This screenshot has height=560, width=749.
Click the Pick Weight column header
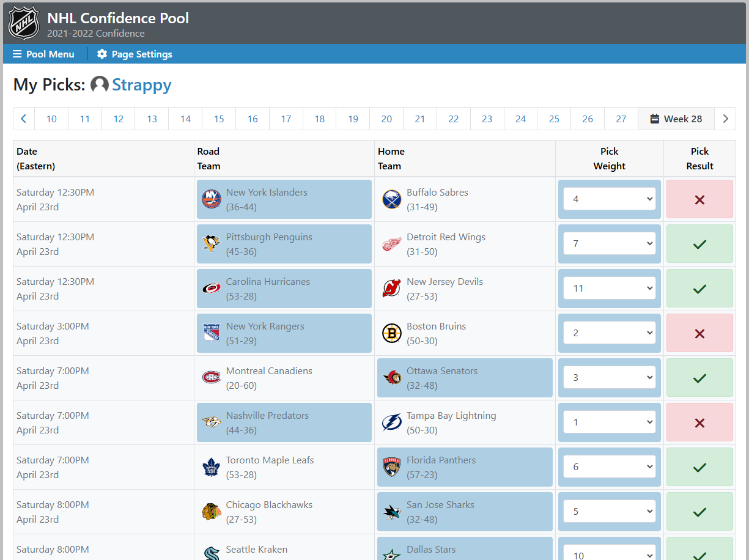(x=610, y=159)
